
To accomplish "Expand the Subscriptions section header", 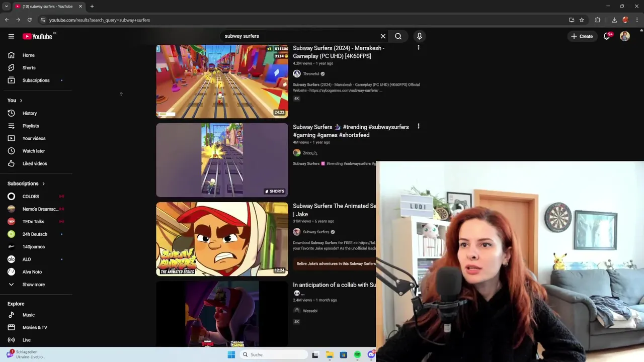I will tap(26, 184).
